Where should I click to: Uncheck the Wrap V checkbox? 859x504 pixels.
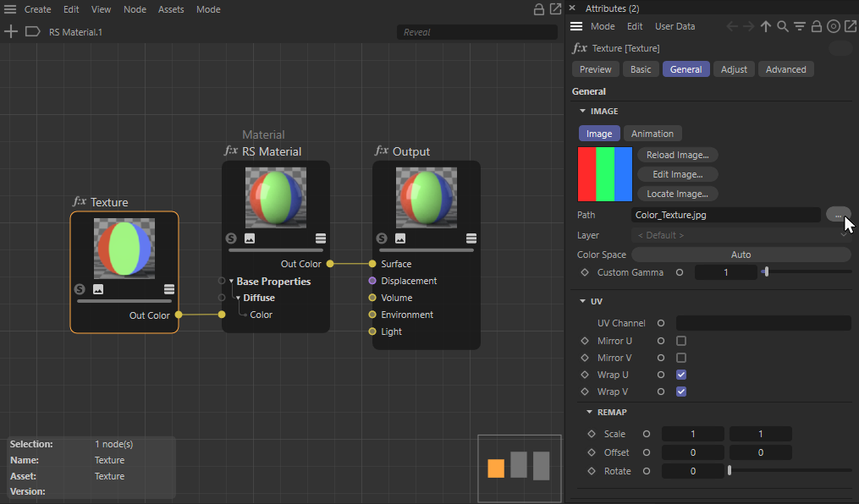pos(681,392)
